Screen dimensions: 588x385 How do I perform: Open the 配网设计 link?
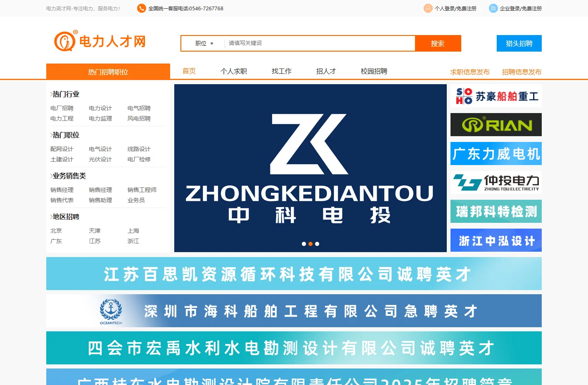click(62, 149)
